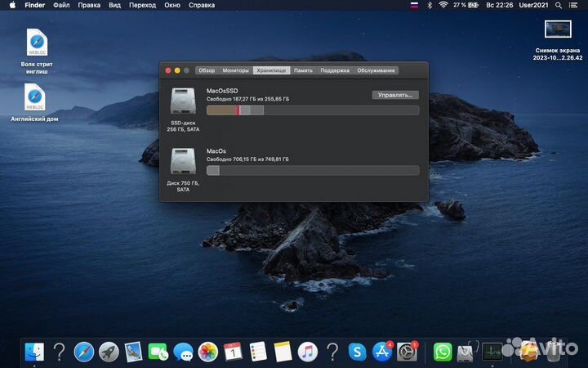Open Spotlight search magnifier

(559, 5)
